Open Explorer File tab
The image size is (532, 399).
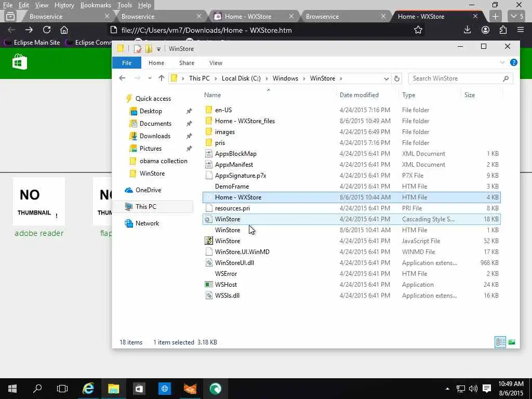point(127,63)
